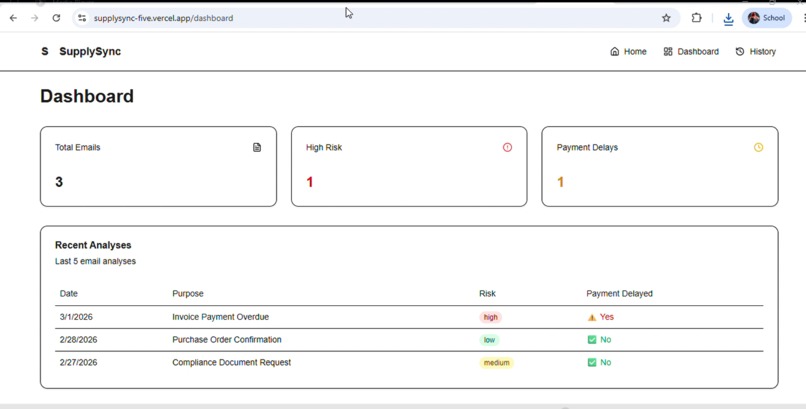Click the house icon beside Home
This screenshot has height=409, width=806.
click(614, 51)
